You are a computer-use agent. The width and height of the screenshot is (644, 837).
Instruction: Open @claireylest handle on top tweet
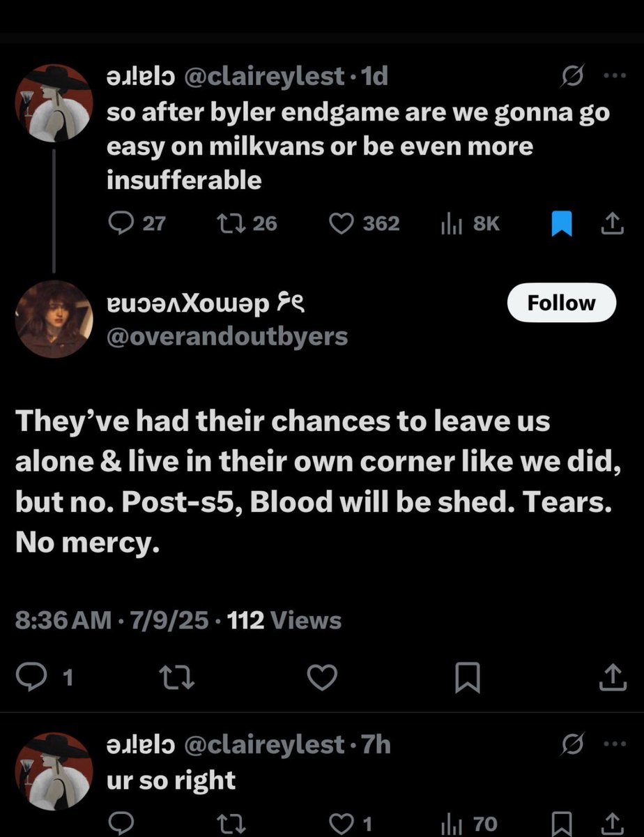coord(263,77)
